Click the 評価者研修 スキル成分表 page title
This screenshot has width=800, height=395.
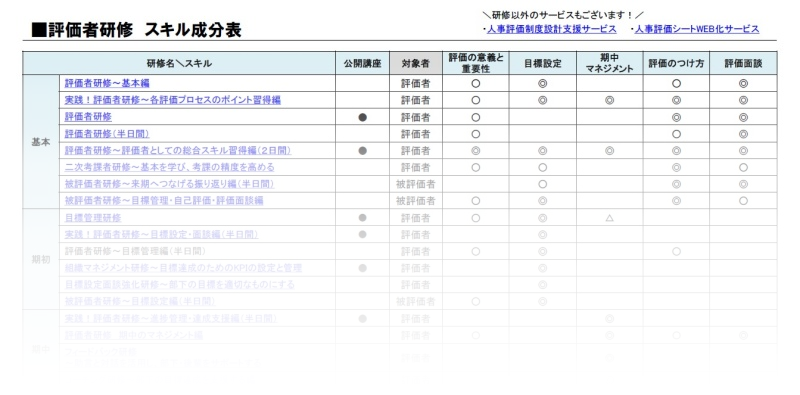136,30
